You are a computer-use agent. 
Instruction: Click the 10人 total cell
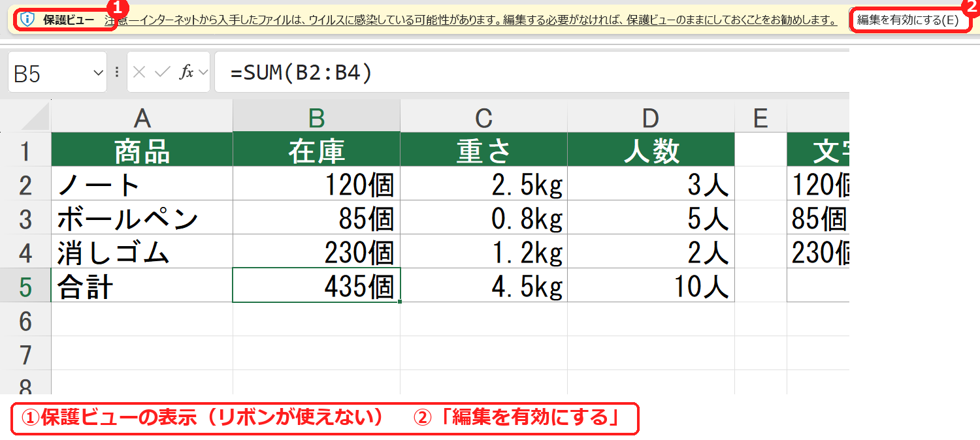pos(651,285)
